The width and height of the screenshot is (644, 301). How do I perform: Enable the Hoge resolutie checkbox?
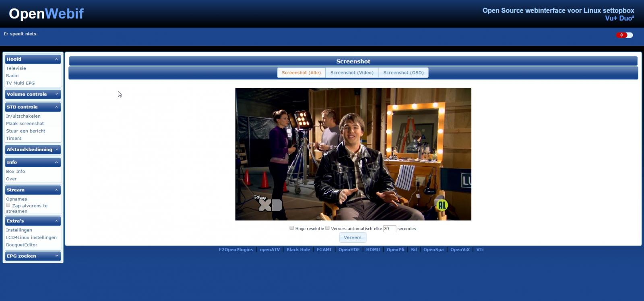coord(292,228)
